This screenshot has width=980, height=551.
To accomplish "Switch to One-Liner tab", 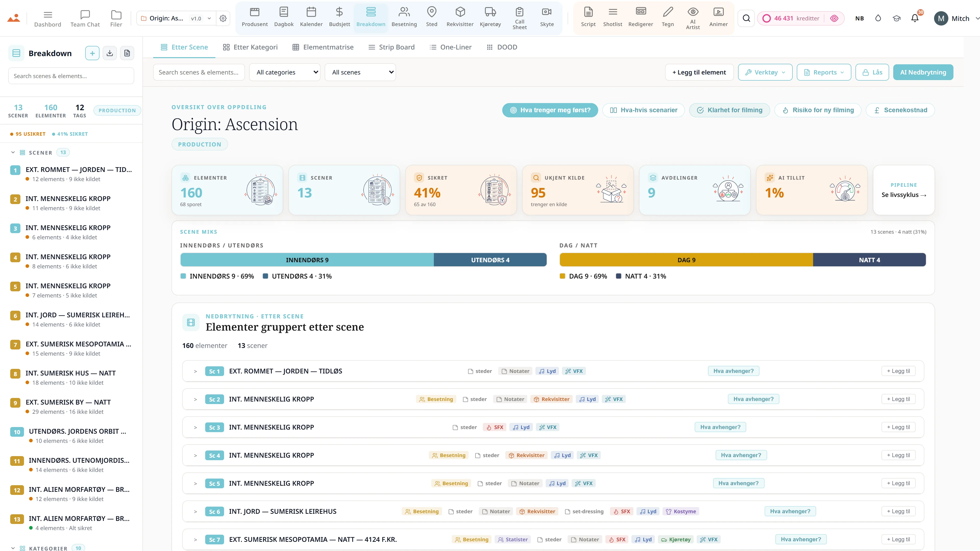I will [450, 47].
